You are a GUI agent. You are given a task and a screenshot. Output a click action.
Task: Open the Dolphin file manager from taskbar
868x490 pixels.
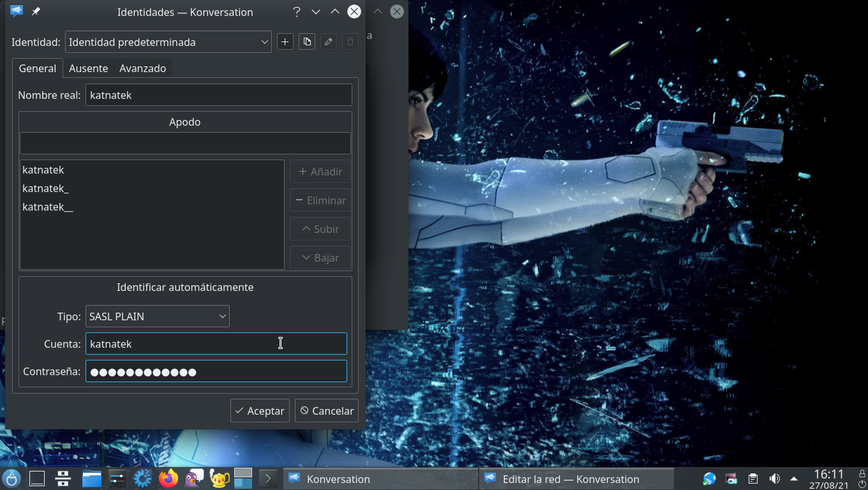click(91, 478)
